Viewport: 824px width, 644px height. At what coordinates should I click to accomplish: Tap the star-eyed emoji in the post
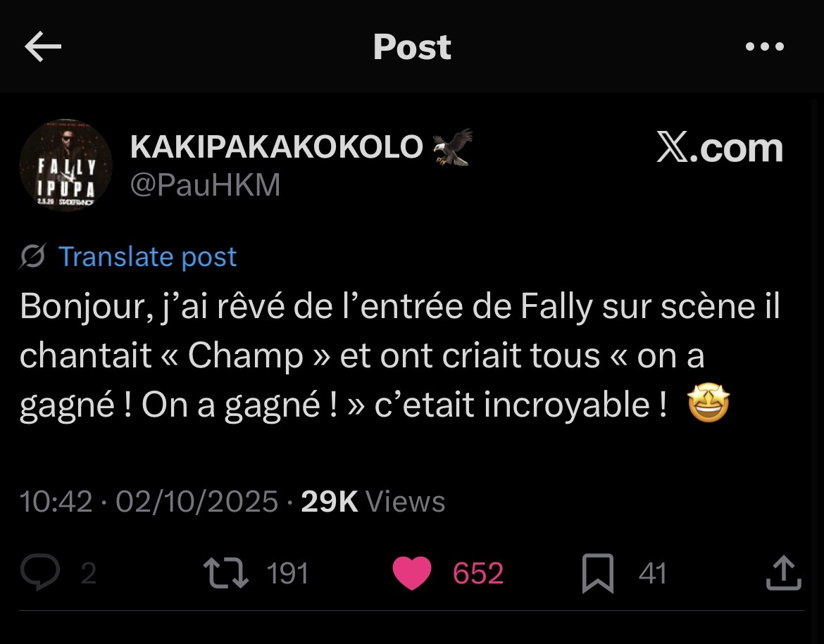click(708, 406)
